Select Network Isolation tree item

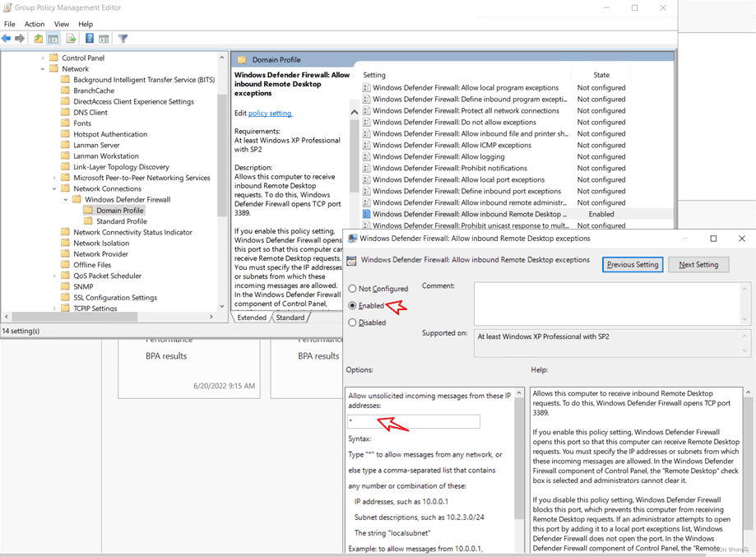tap(100, 243)
